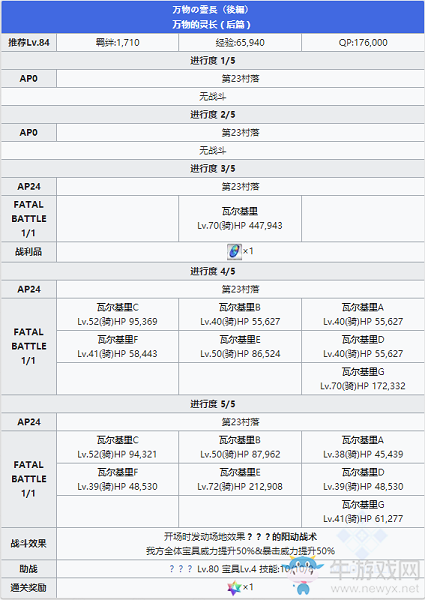Select the 瓦尔基里 Lv.70 HP 447,943 cell
This screenshot has height=600, width=425.
240,218
